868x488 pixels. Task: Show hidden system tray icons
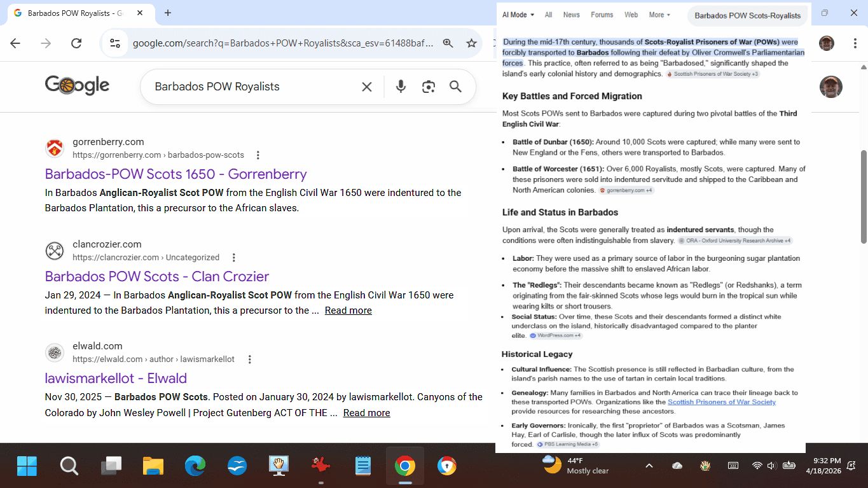coord(649,466)
